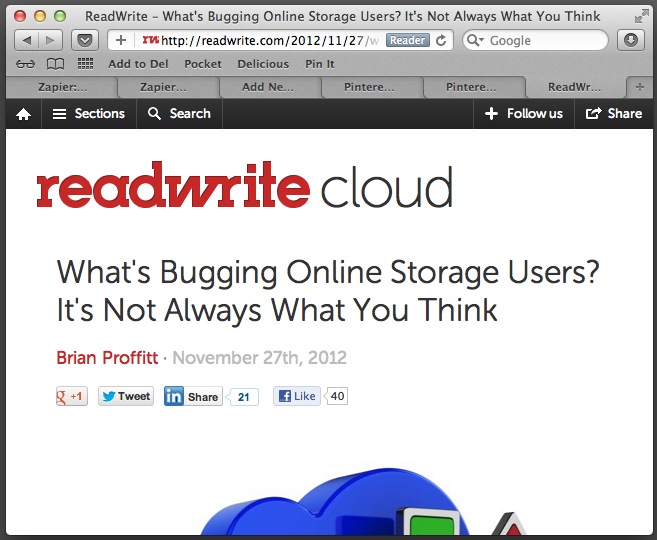
Task: Open the Sections menu
Action: [89, 114]
